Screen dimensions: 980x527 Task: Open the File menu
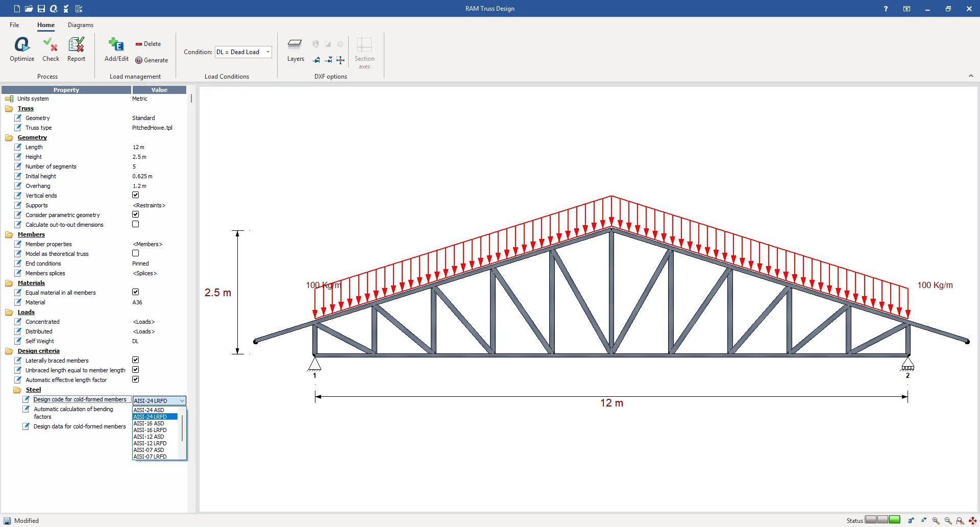click(14, 25)
